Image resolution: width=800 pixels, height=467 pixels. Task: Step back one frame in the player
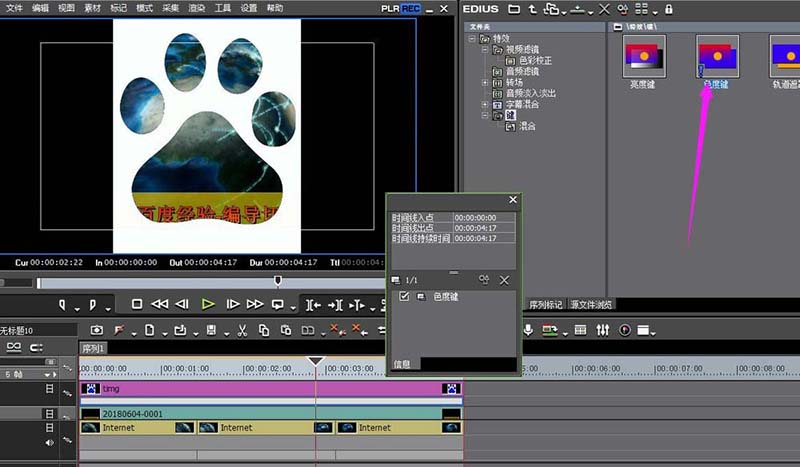[x=182, y=304]
